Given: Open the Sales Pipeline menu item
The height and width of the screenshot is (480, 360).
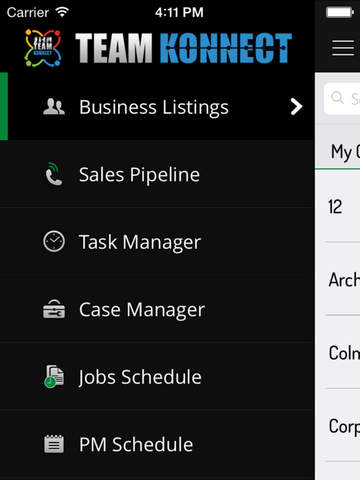Looking at the screenshot, I should click(x=157, y=174).
